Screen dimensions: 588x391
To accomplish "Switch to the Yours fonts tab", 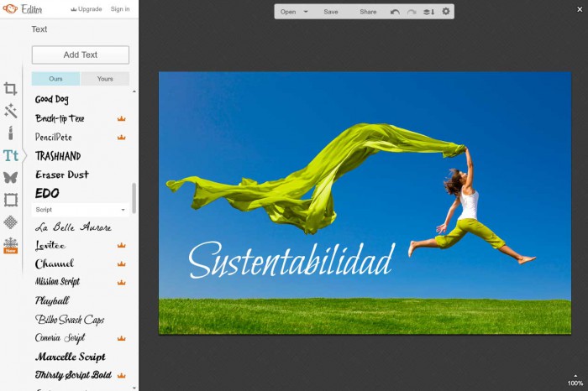I will 105,79.
